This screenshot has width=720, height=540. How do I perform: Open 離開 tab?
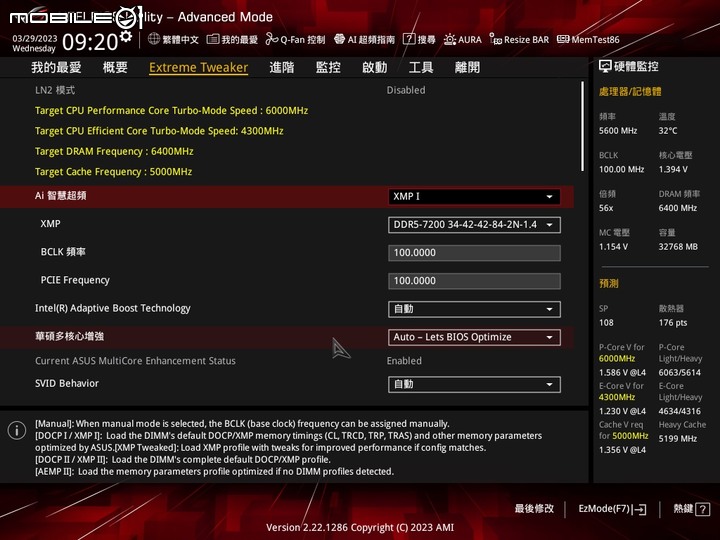coord(467,68)
